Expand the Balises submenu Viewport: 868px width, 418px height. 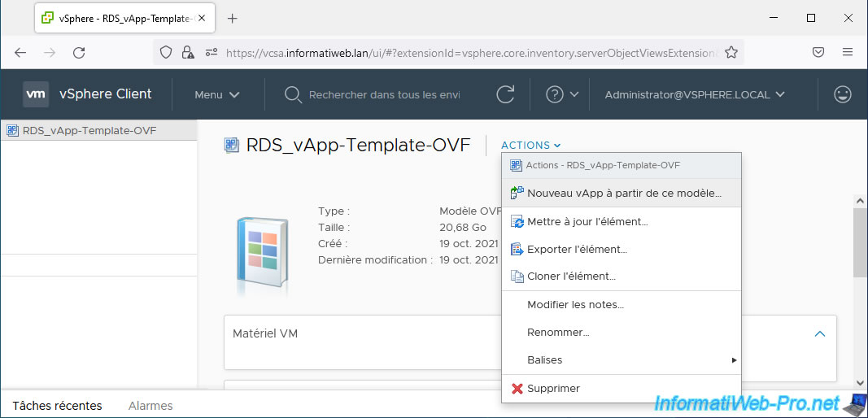click(622, 360)
